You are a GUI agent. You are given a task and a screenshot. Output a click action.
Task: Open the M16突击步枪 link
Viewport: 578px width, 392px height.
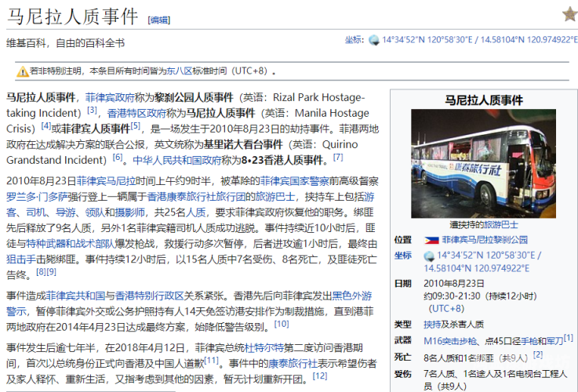[450, 341]
